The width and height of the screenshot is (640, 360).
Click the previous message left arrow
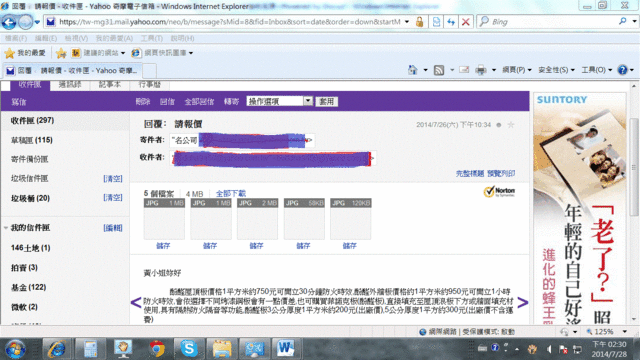(136, 302)
